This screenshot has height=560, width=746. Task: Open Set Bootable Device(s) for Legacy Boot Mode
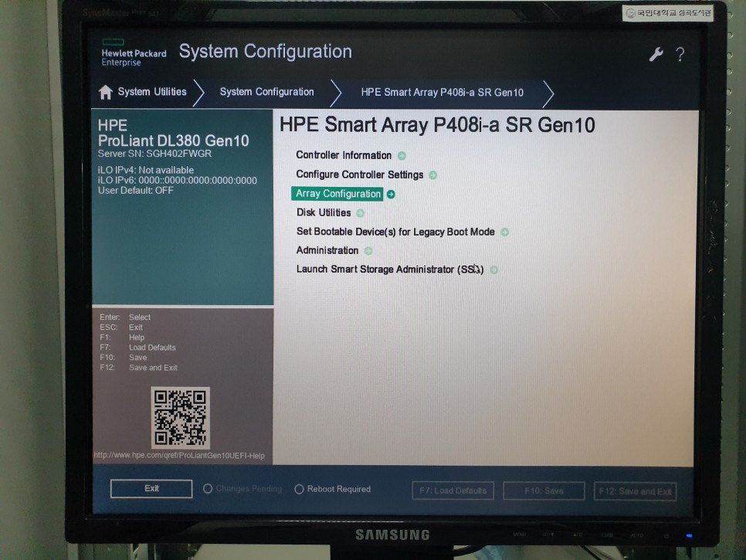coord(395,232)
